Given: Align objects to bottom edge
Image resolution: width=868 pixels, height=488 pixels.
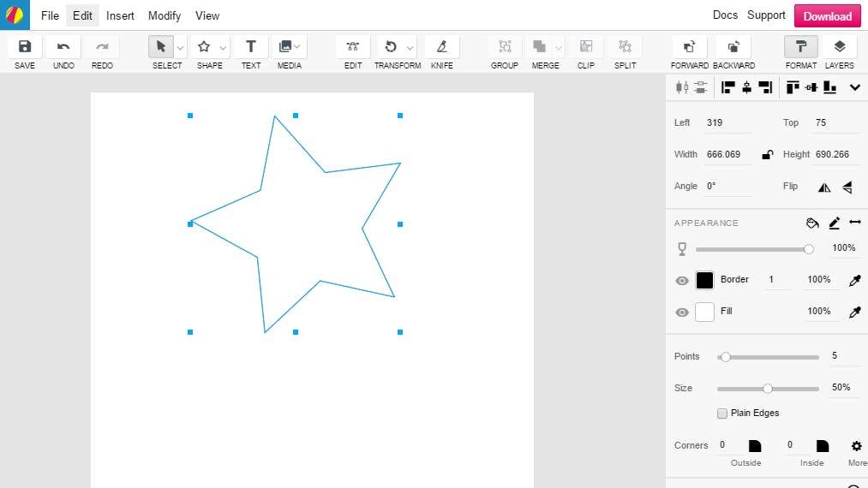Looking at the screenshot, I should (829, 87).
